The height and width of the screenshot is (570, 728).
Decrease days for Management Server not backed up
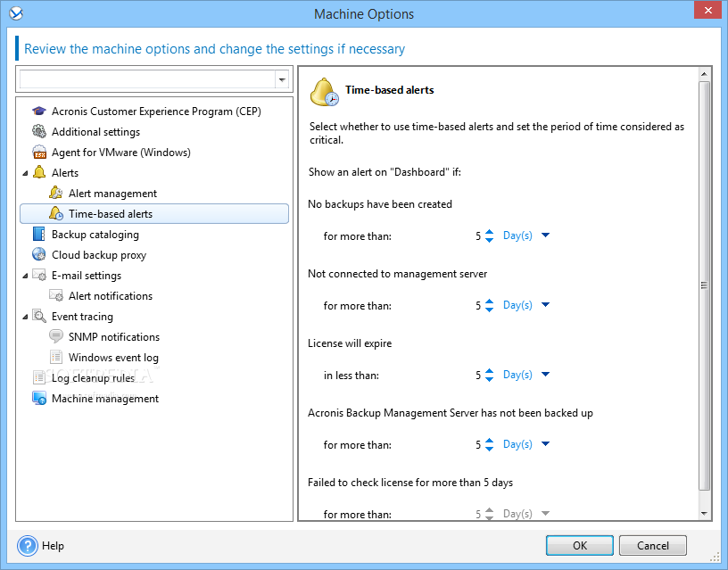coord(490,449)
